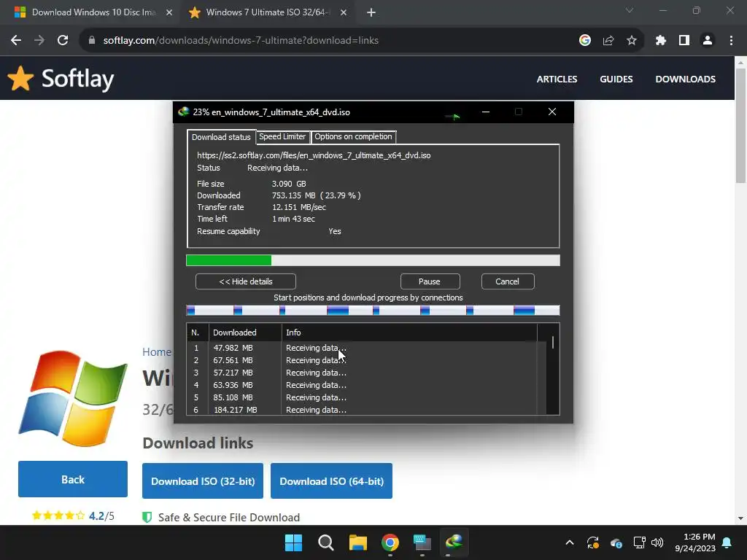Open Windows Start menu

[293, 542]
